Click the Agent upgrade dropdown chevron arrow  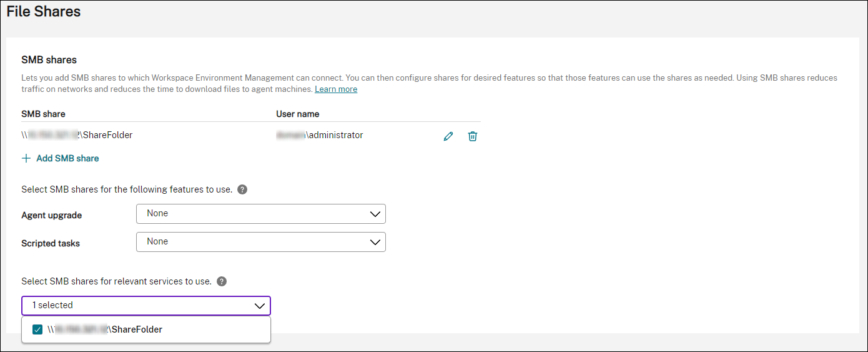point(375,214)
